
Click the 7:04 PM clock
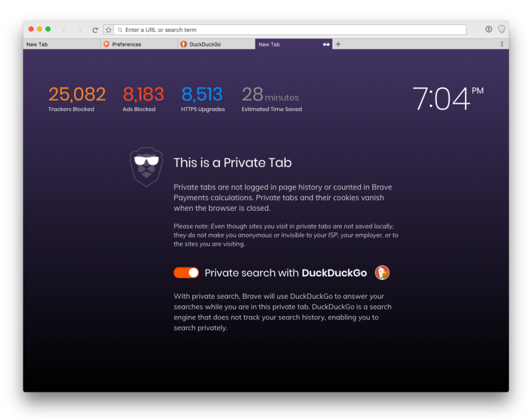pos(448,99)
